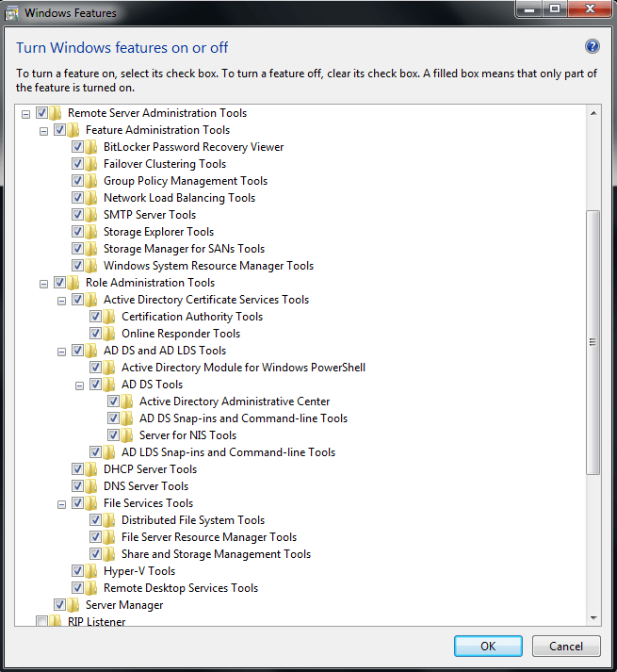The image size is (617, 672).
Task: Select Server for NIS Tools label
Action: pos(187,435)
